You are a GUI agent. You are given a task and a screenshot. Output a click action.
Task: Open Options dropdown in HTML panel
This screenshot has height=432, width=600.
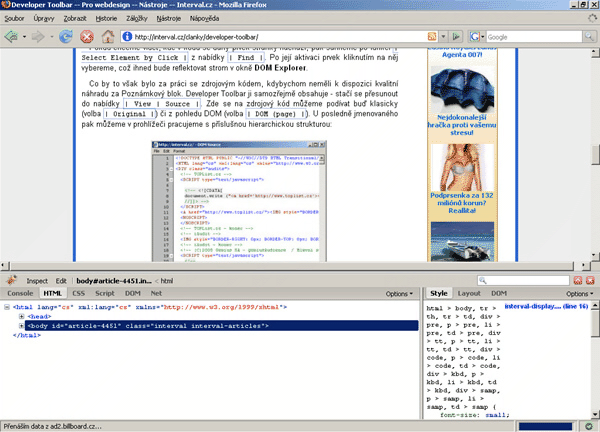click(x=399, y=293)
